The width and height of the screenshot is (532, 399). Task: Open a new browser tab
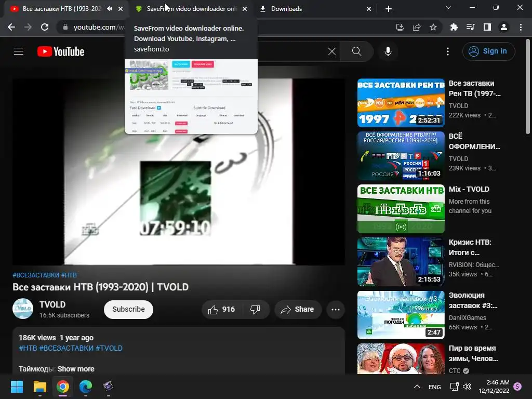389,9
